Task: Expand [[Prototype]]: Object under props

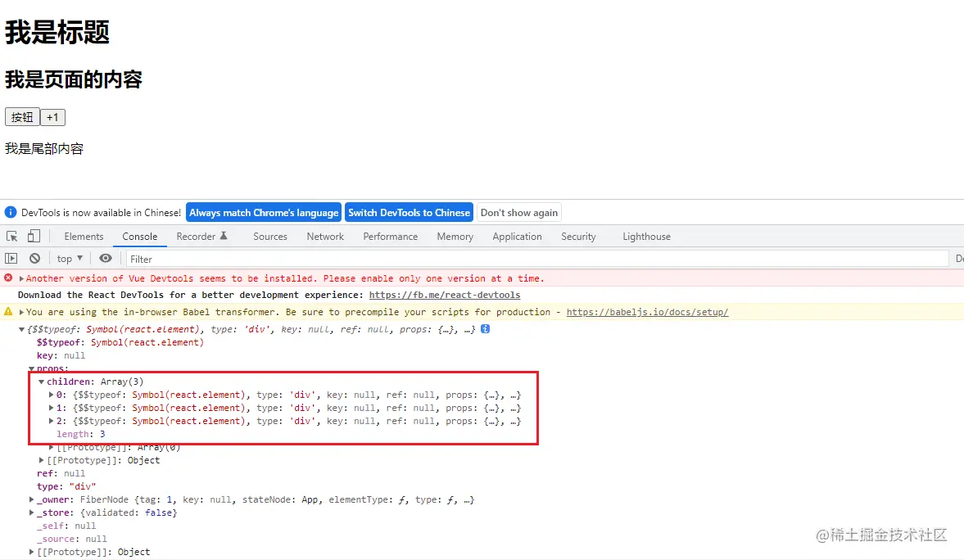Action: coord(41,460)
